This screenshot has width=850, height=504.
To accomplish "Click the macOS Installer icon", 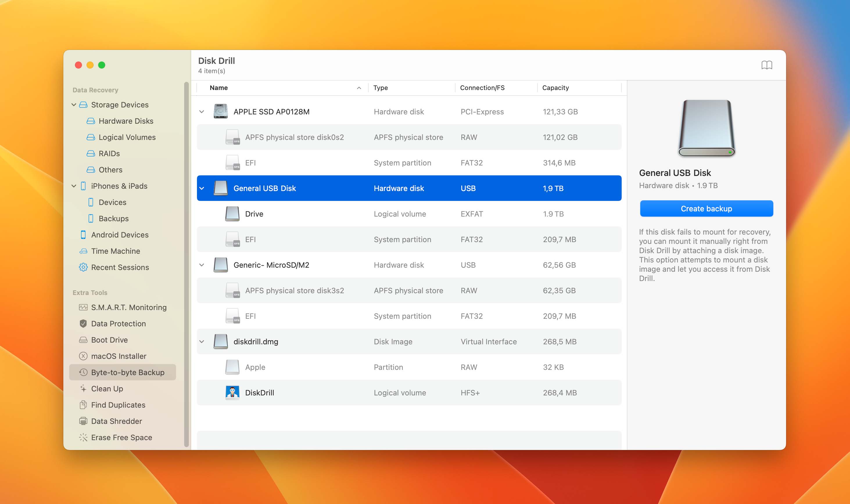I will [x=83, y=356].
